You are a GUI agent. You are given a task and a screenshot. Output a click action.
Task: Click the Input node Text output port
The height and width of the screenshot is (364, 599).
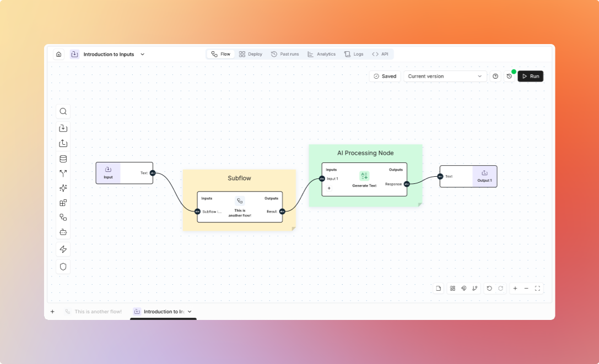(x=153, y=173)
